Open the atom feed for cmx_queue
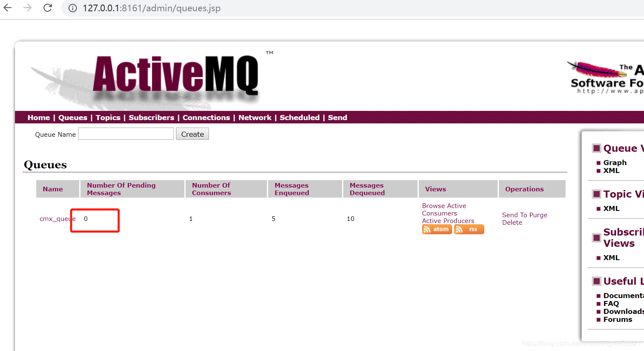The image size is (644, 351). 437,229
